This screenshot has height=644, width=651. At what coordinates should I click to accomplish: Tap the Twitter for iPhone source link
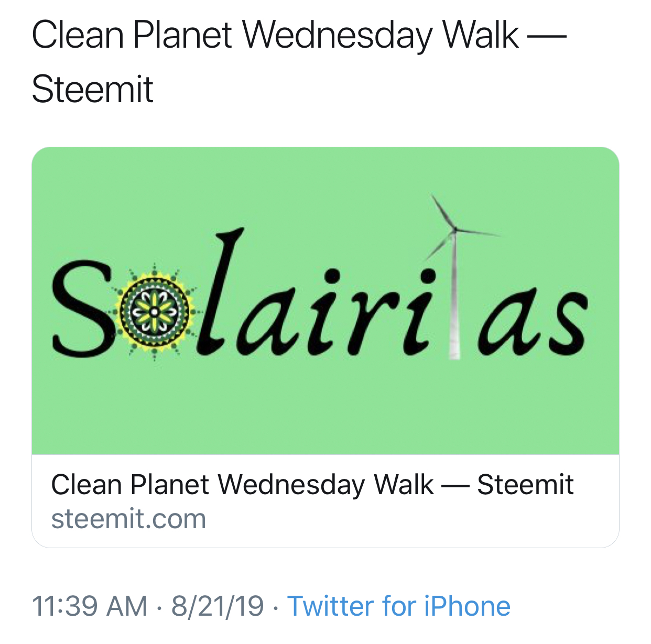(399, 606)
